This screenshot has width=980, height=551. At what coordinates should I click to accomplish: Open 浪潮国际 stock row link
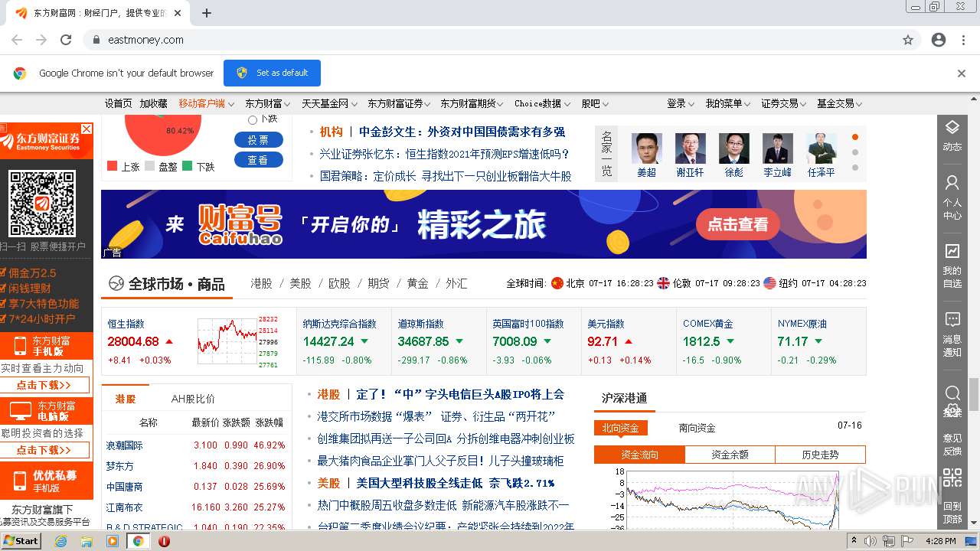click(x=124, y=445)
